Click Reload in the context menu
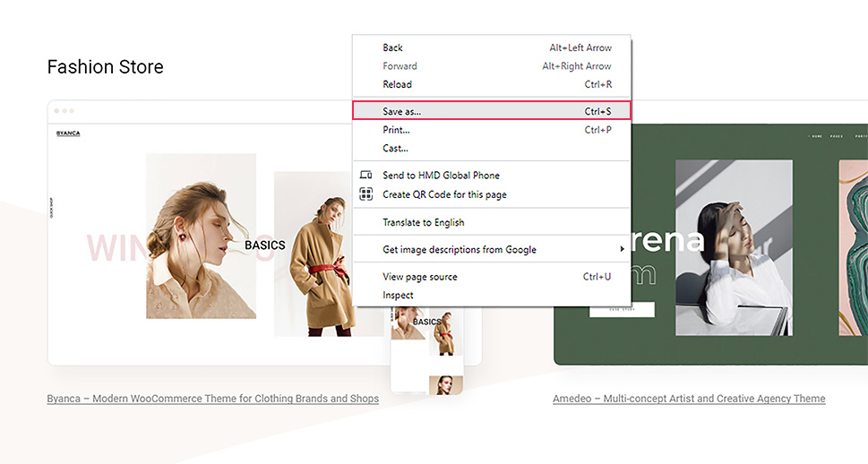 [x=492, y=84]
